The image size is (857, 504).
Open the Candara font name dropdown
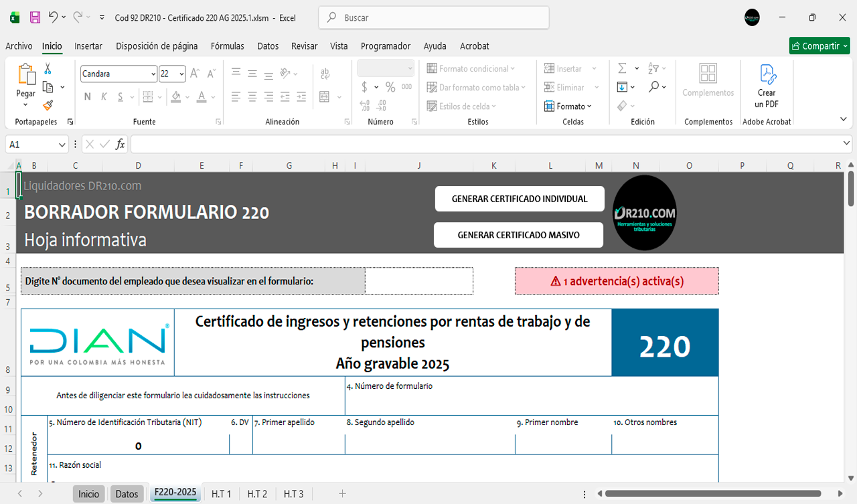pos(153,74)
